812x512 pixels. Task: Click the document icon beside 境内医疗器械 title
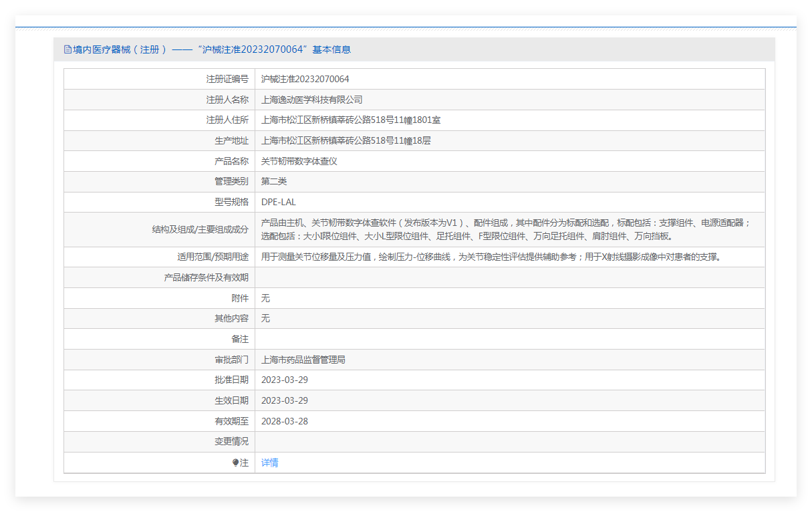[x=67, y=49]
